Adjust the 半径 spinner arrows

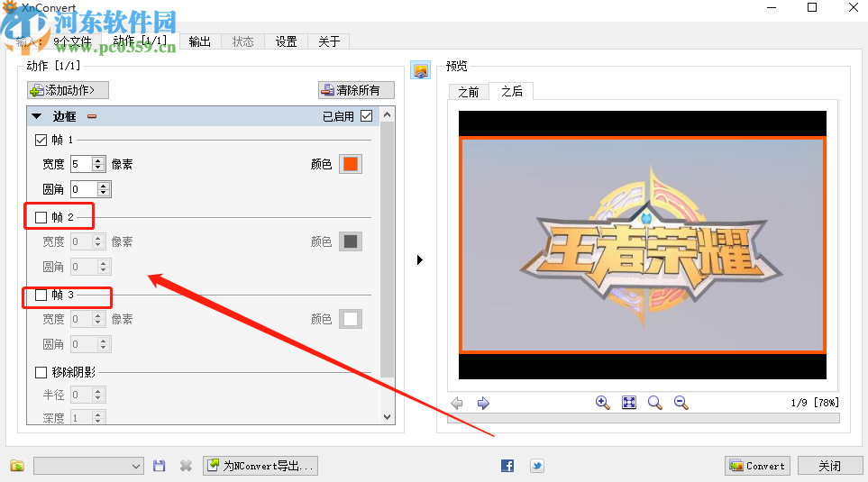tap(98, 395)
